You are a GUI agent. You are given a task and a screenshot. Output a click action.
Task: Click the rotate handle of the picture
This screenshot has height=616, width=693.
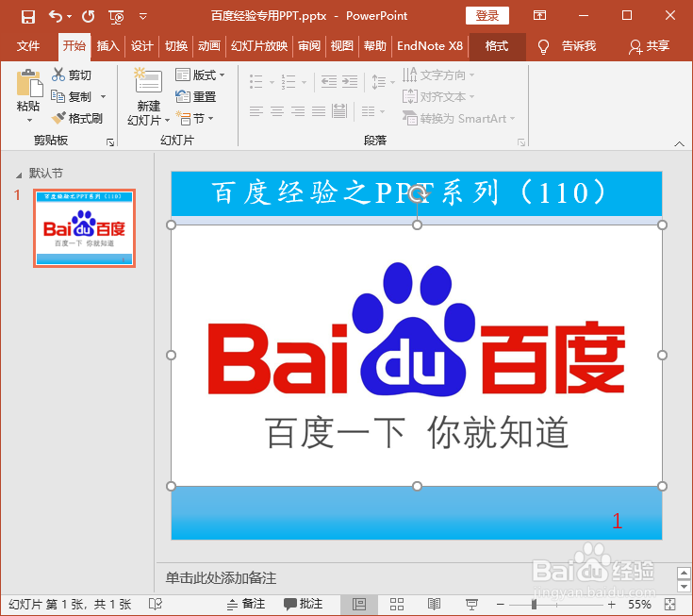[417, 193]
